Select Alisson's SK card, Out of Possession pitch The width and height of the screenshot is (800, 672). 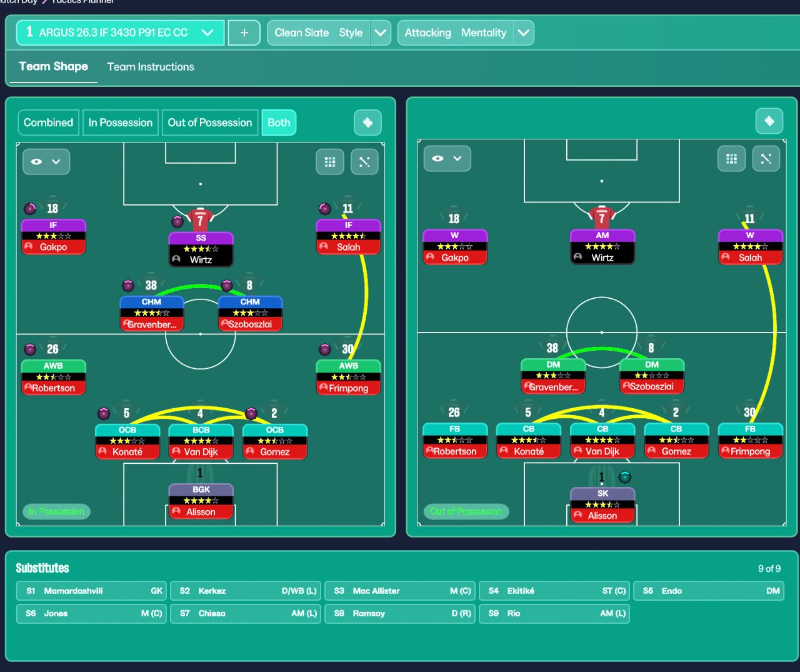coord(602,505)
